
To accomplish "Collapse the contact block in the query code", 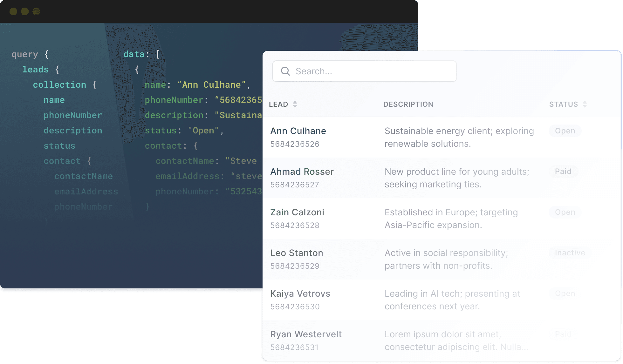I will click(62, 161).
